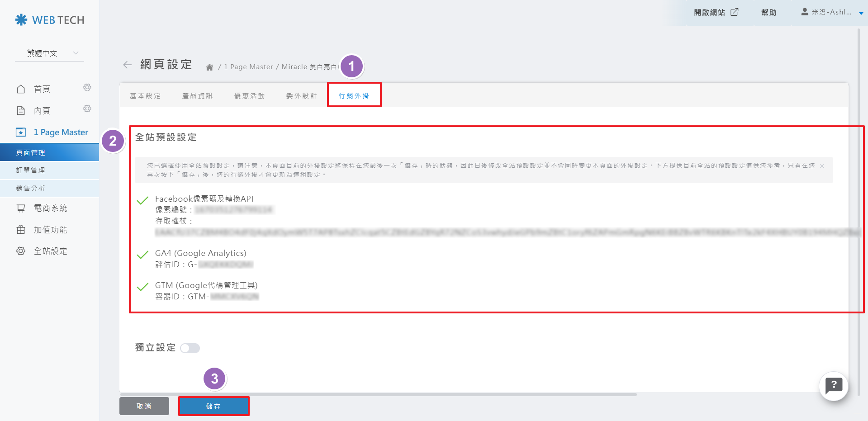The height and width of the screenshot is (421, 868).
Task: Click the WEB TECH logo
Action: [50, 20]
